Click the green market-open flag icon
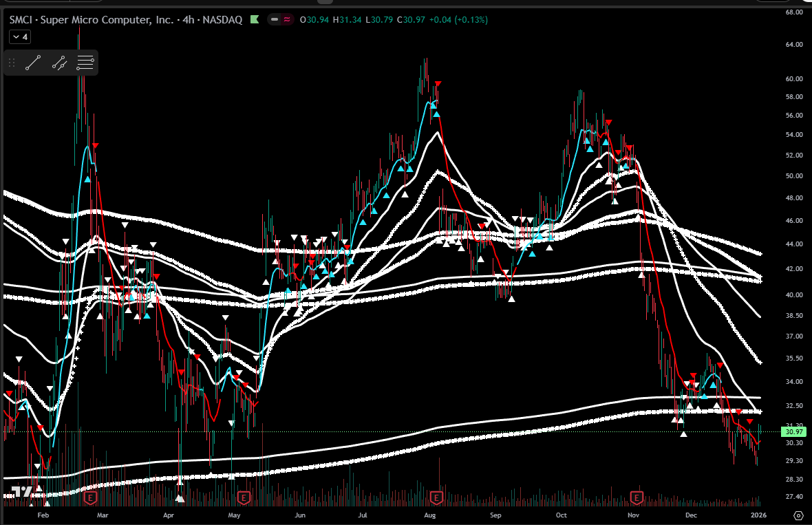Image resolution: width=812 pixels, height=525 pixels. pyautogui.click(x=255, y=20)
